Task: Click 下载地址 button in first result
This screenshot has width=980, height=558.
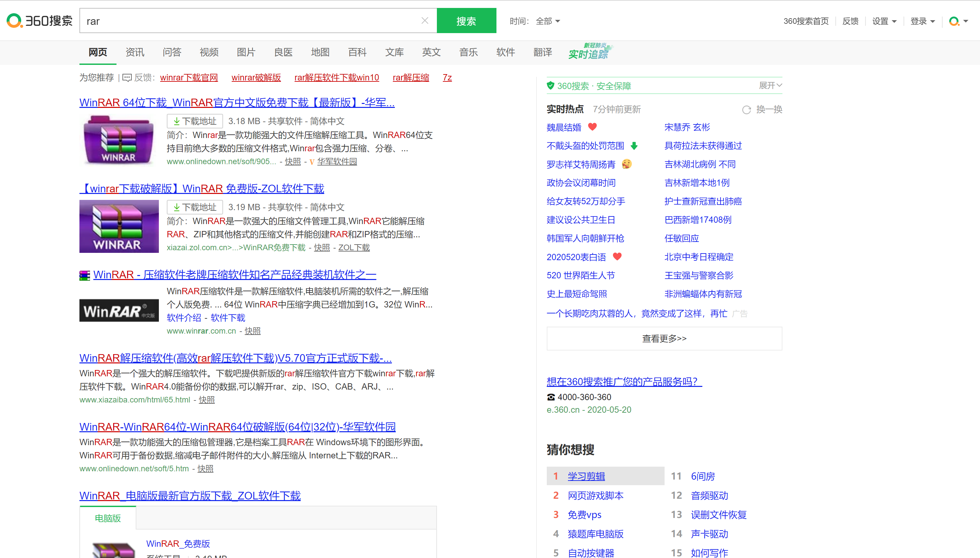Action: (x=195, y=121)
